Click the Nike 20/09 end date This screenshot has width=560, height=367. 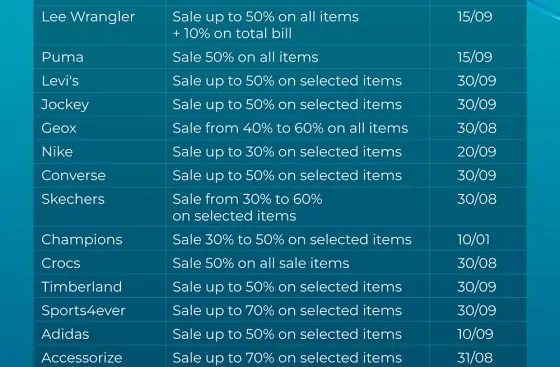[x=477, y=152]
